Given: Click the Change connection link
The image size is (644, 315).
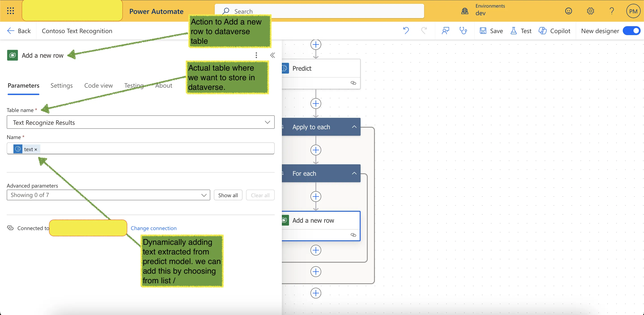Looking at the screenshot, I should point(153,228).
